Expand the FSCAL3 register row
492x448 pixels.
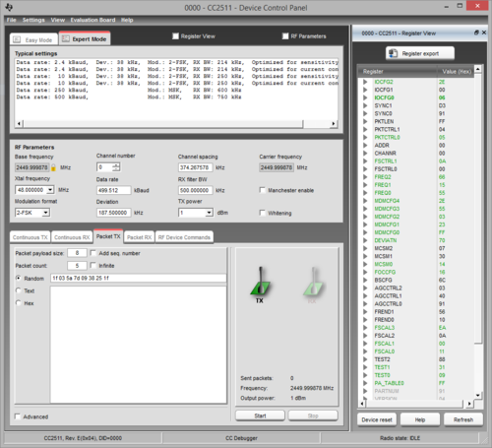point(365,328)
